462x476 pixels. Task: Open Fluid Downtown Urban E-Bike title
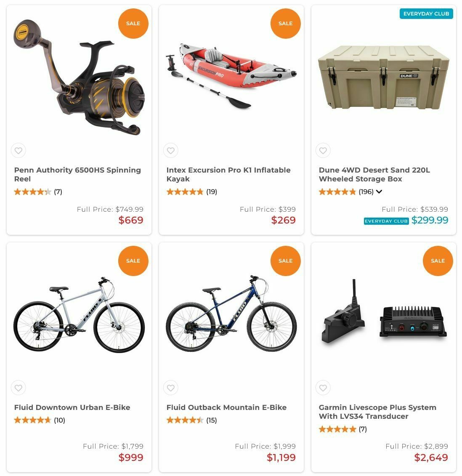72,407
